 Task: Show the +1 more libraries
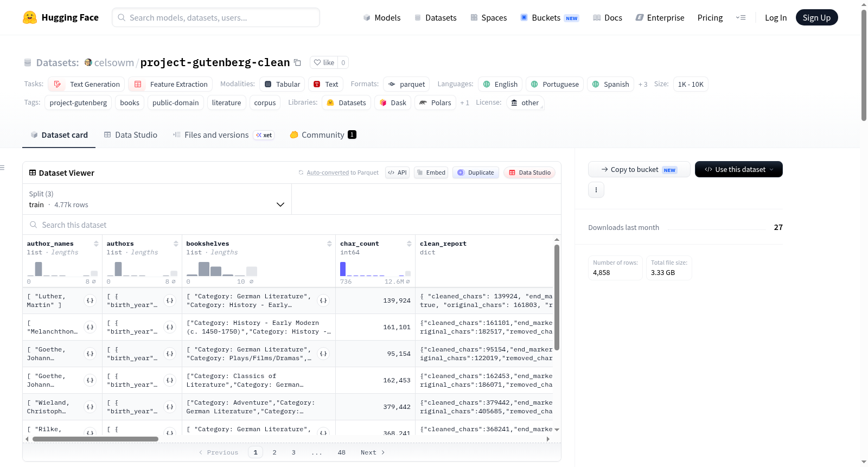[464, 103]
